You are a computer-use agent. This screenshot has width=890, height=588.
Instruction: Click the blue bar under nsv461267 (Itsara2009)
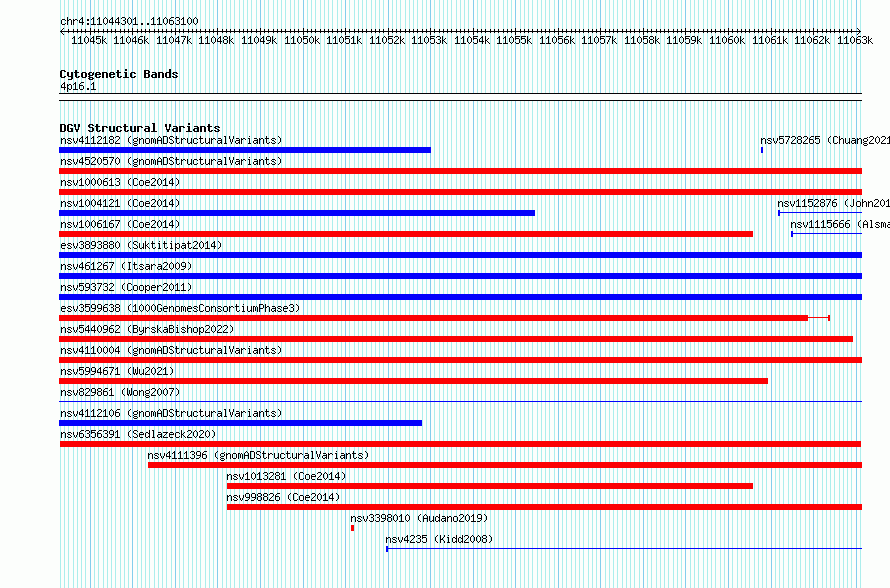[460, 276]
